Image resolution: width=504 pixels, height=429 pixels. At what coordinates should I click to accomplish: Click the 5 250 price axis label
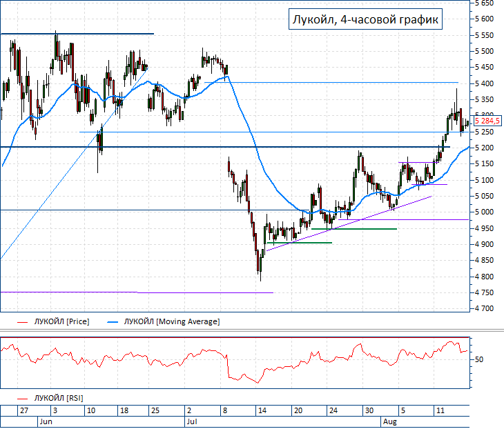tap(484, 132)
